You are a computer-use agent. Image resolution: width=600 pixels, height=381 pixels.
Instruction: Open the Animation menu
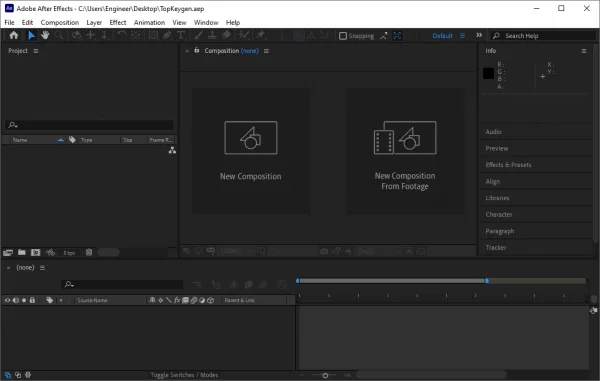(149, 22)
